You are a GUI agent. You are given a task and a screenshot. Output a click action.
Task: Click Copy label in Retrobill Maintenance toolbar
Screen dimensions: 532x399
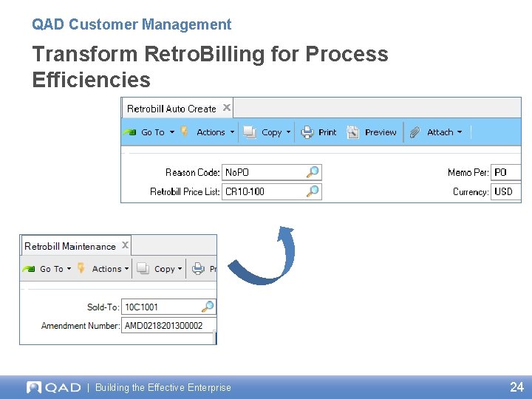(x=165, y=270)
